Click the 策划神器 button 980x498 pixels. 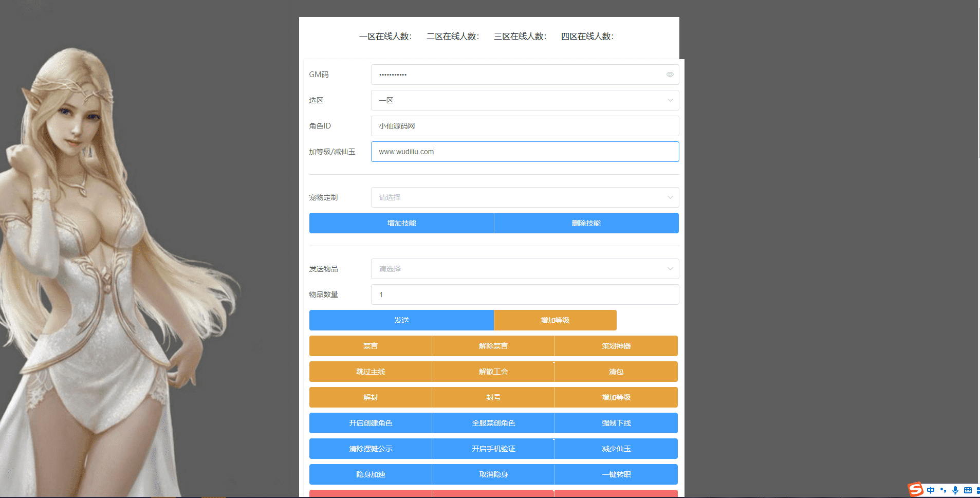616,346
